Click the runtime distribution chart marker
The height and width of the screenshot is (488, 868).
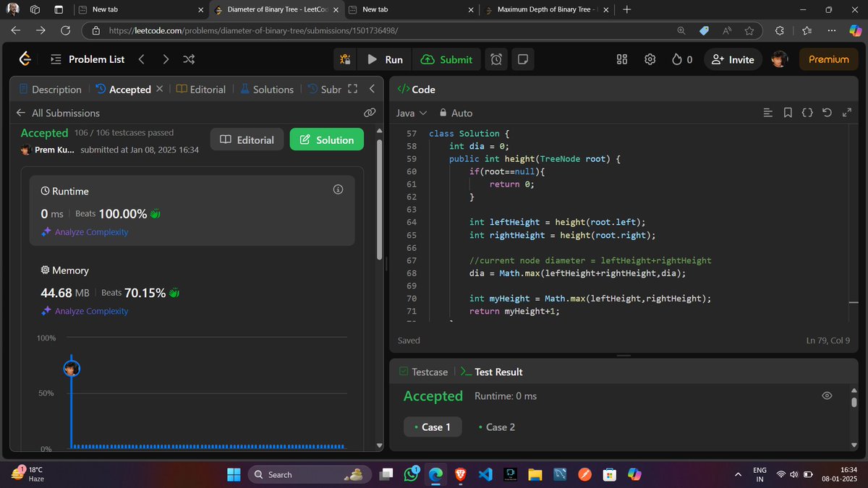click(x=71, y=369)
